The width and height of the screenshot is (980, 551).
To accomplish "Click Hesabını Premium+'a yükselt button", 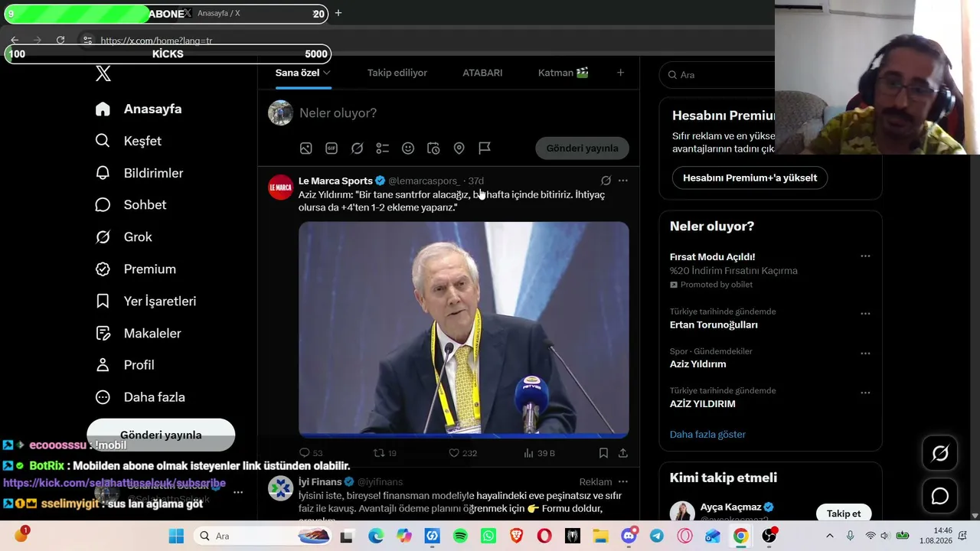I will point(750,178).
